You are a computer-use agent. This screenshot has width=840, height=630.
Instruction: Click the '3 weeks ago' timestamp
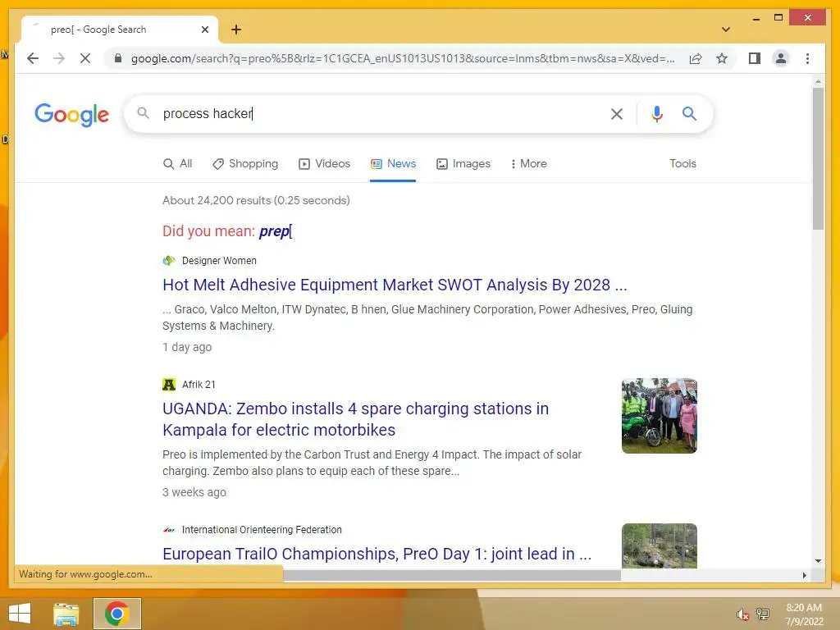(194, 492)
